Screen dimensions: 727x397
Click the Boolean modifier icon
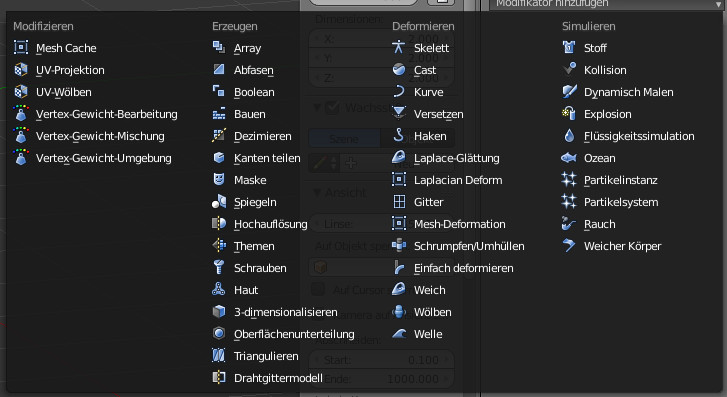[x=219, y=91]
